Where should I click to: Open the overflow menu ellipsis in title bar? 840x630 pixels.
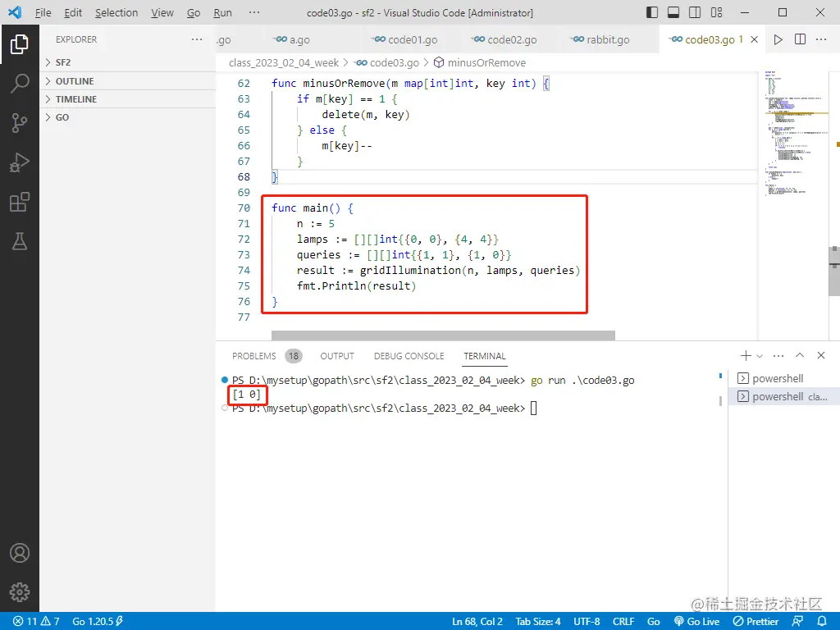coord(254,12)
